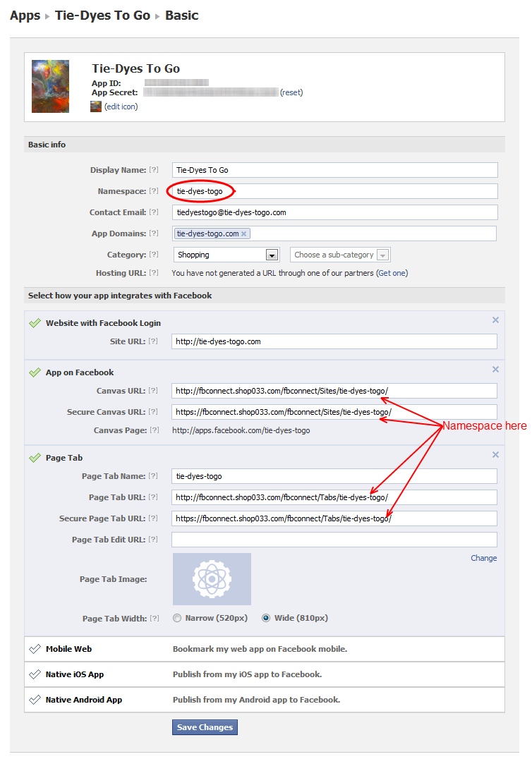Close App on Facebook section

click(495, 370)
